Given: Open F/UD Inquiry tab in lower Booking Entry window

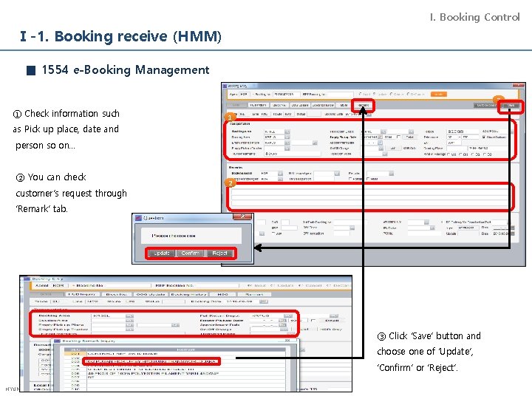Looking at the screenshot, I should pyautogui.click(x=82, y=294).
